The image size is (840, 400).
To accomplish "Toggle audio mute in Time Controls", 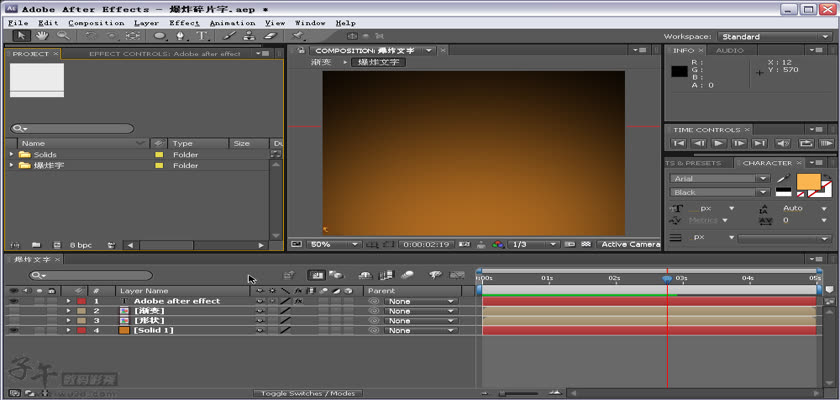I will 783,144.
